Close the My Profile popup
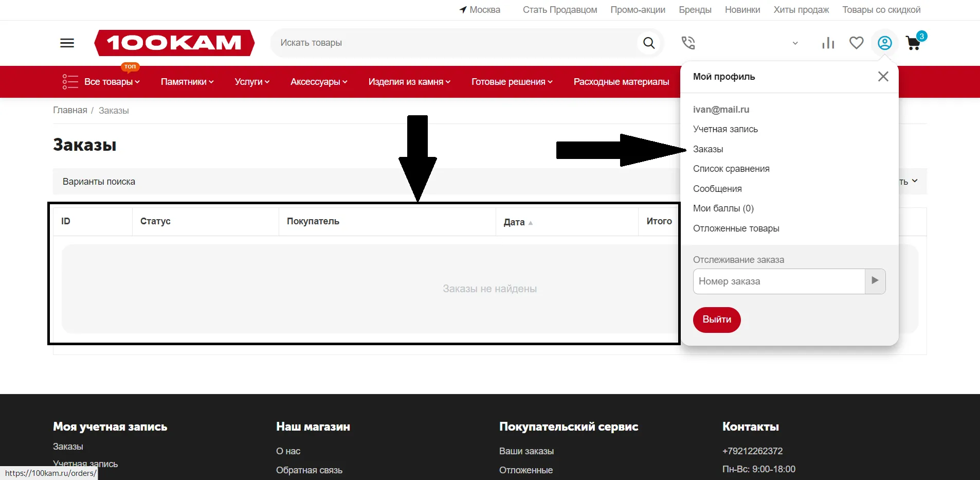Screen dimensions: 980x480 pyautogui.click(x=883, y=77)
